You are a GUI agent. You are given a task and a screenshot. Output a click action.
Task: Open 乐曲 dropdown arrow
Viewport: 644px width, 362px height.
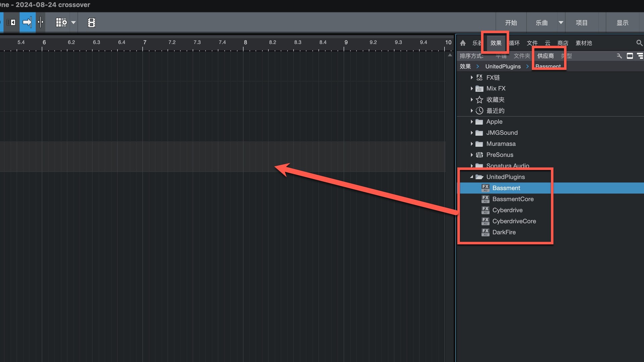[x=561, y=22]
